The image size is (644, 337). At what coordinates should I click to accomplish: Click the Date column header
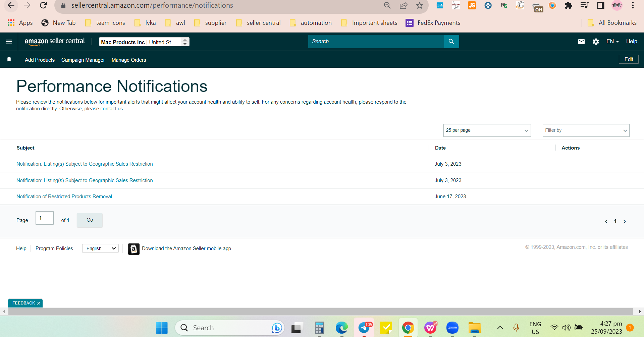pos(440,148)
